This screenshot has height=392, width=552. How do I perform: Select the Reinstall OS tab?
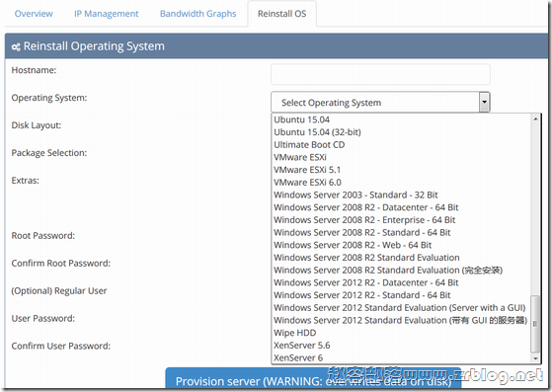[282, 14]
